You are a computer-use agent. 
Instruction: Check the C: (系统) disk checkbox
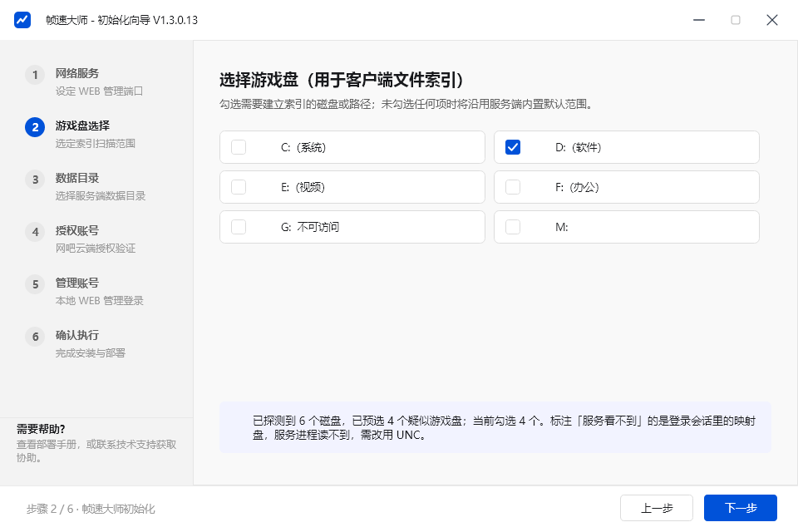[239, 147]
